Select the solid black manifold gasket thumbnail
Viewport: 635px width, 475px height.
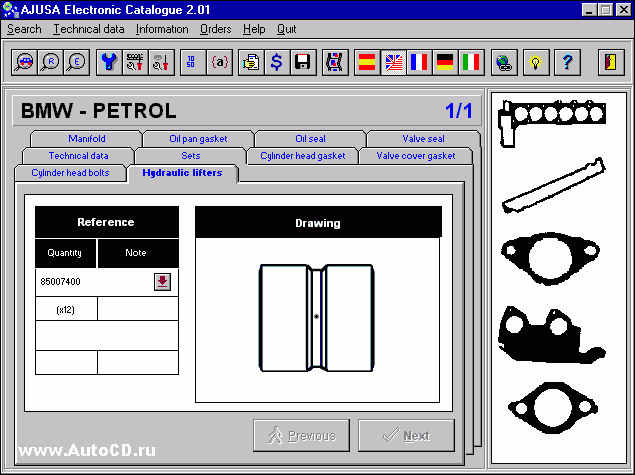[x=552, y=334]
